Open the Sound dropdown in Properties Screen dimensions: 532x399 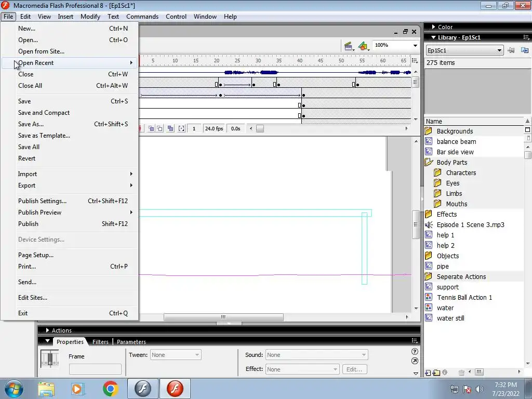(316, 355)
